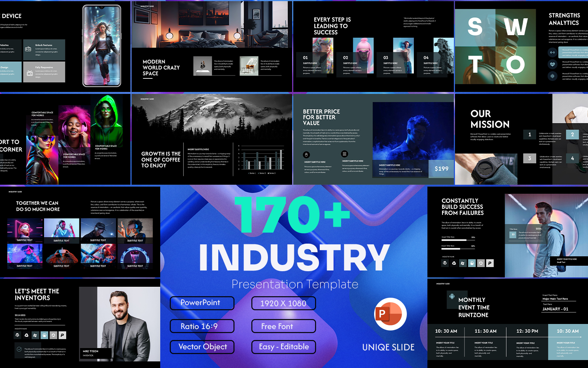588x368 pixels.
Task: Click the 50% progress bar
Action: click(x=458, y=248)
